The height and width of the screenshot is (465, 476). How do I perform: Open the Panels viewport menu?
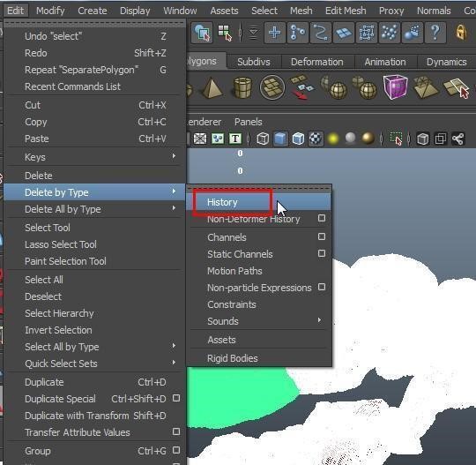(248, 122)
